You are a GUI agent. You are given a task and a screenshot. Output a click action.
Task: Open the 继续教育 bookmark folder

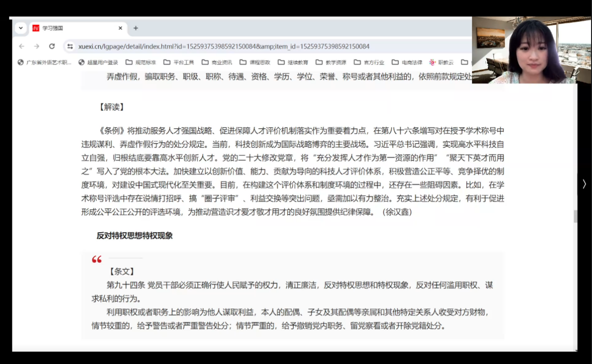click(x=293, y=62)
